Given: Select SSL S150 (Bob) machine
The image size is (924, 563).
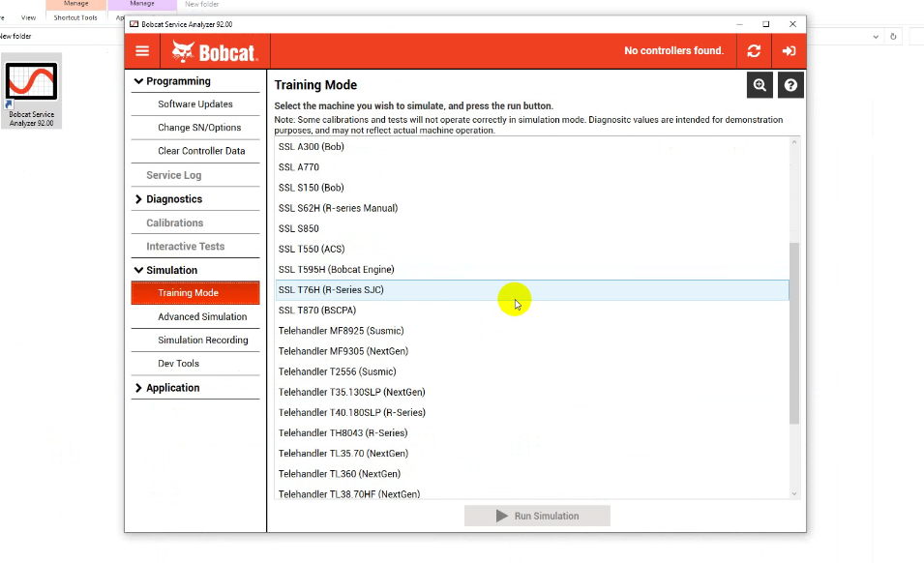Looking at the screenshot, I should pyautogui.click(x=532, y=188).
